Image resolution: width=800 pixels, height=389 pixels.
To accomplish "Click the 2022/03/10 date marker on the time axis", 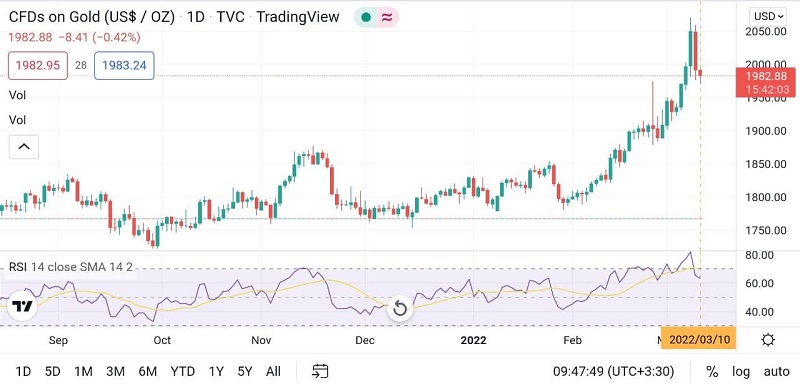I will [698, 339].
